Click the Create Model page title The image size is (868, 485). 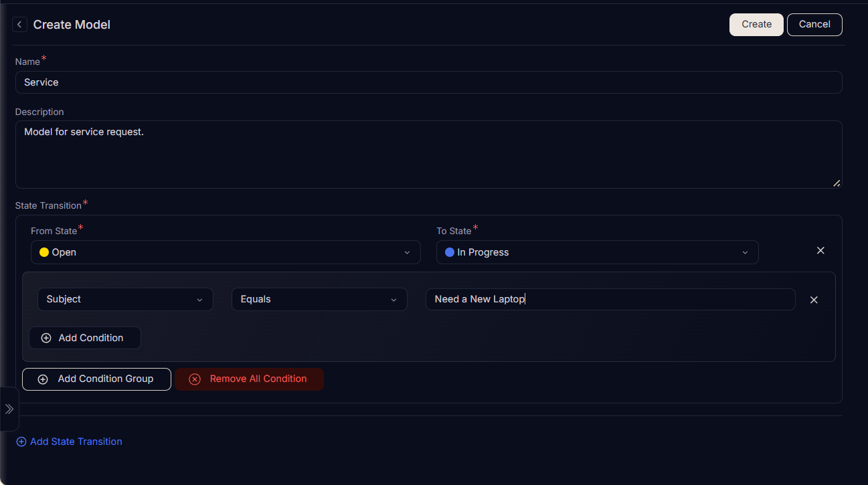coord(72,25)
